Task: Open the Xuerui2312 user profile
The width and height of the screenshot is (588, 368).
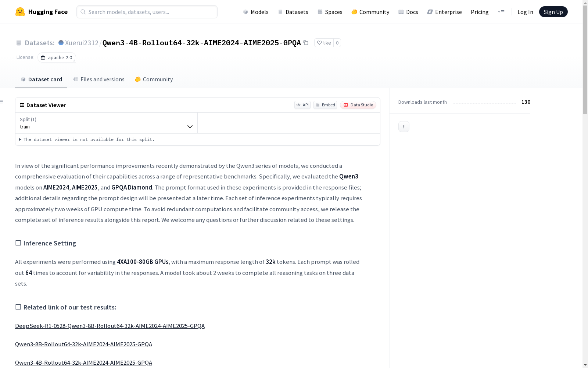Action: point(82,43)
